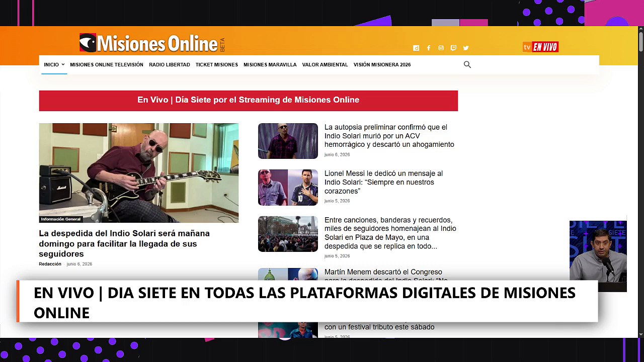644x362 pixels.
Task: Open Misiones Maravilla menu item
Action: [270, 64]
